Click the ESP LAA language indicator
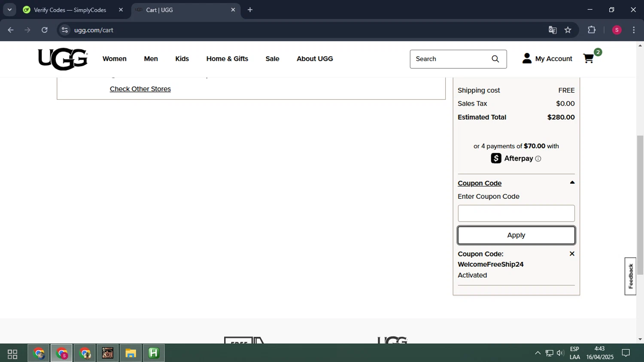Viewport: 644px width, 362px height. click(x=574, y=353)
